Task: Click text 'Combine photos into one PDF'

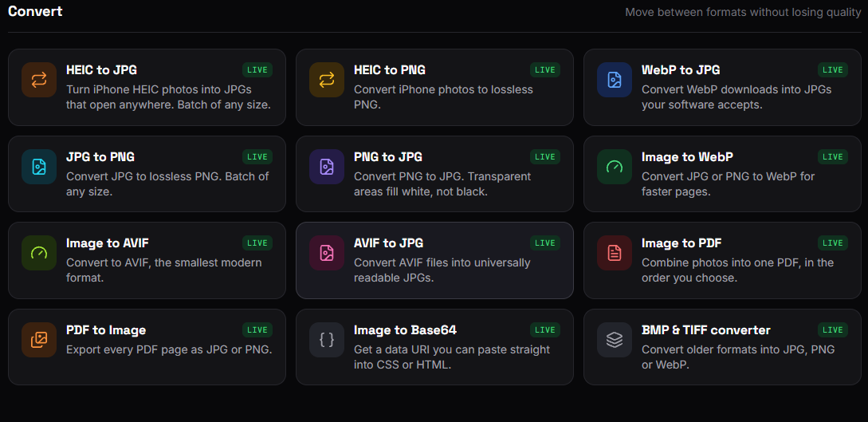Action: (x=719, y=262)
